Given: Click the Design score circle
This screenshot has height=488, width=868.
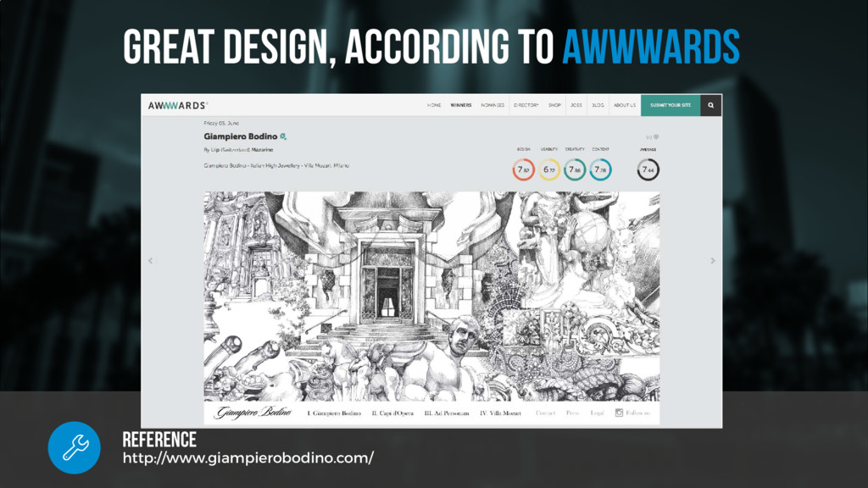Looking at the screenshot, I should click(523, 169).
